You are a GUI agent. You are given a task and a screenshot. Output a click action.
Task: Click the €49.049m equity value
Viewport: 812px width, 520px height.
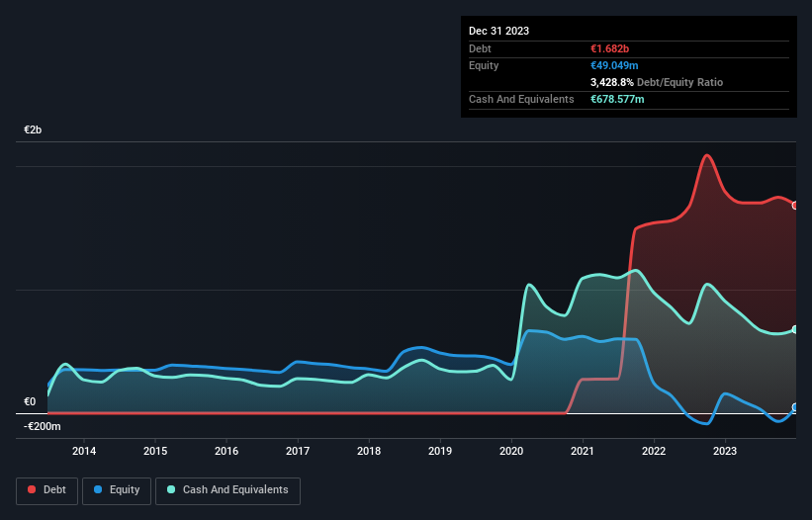click(x=614, y=65)
